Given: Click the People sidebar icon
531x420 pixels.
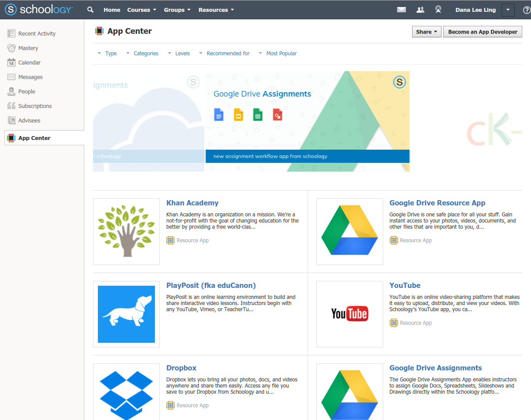Looking at the screenshot, I should click(11, 91).
